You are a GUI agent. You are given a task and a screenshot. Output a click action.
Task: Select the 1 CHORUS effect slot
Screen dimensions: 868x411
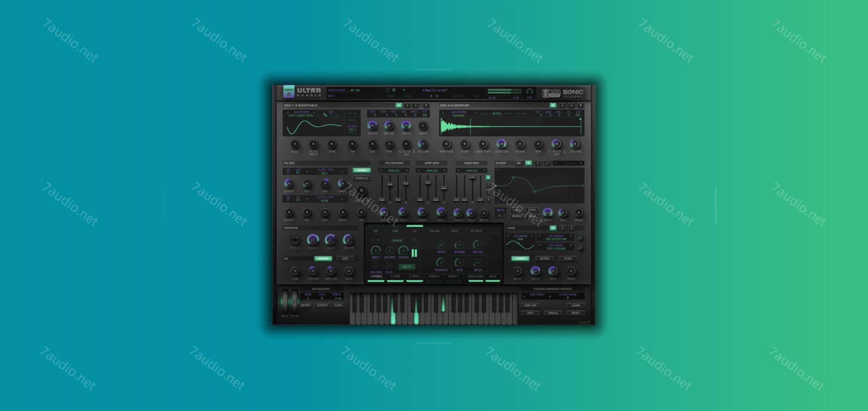point(376,276)
